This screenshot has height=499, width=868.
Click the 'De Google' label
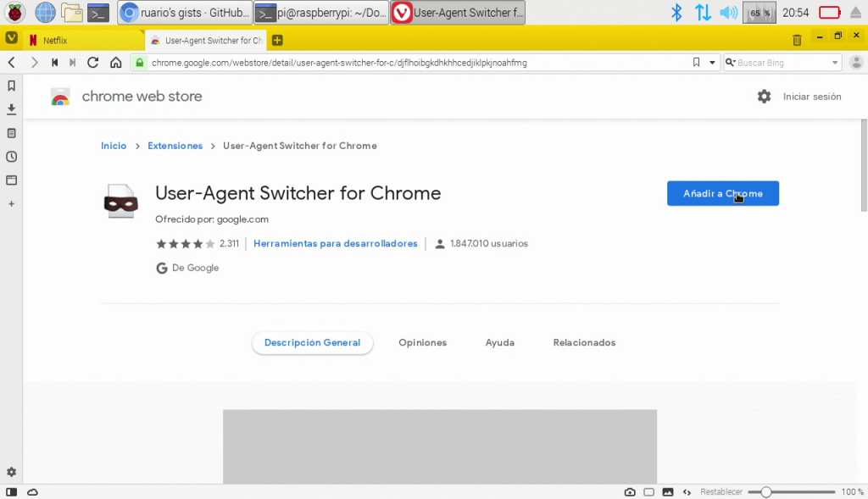(x=196, y=268)
